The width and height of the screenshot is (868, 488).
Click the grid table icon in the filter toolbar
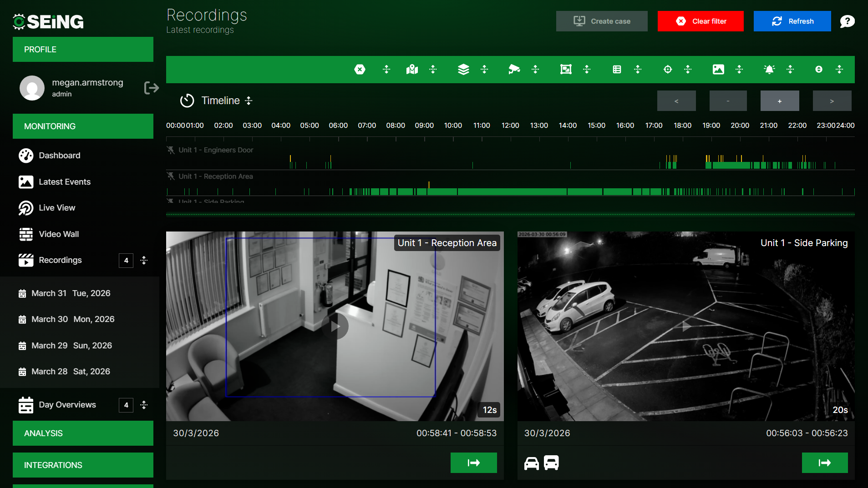tap(616, 70)
